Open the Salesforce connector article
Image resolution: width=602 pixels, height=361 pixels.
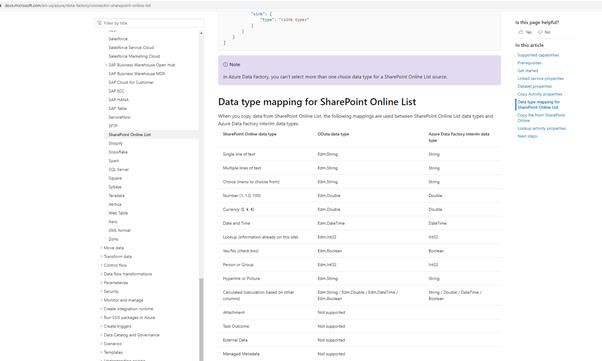(118, 39)
